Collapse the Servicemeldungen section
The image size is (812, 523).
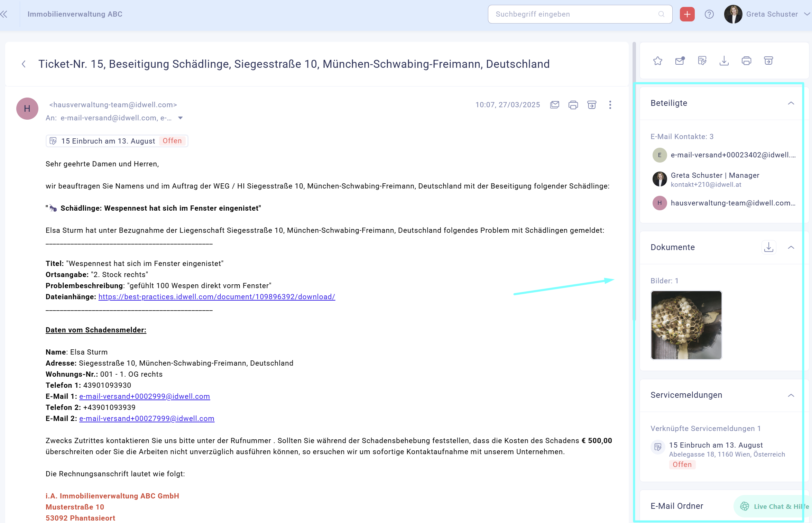tap(791, 395)
